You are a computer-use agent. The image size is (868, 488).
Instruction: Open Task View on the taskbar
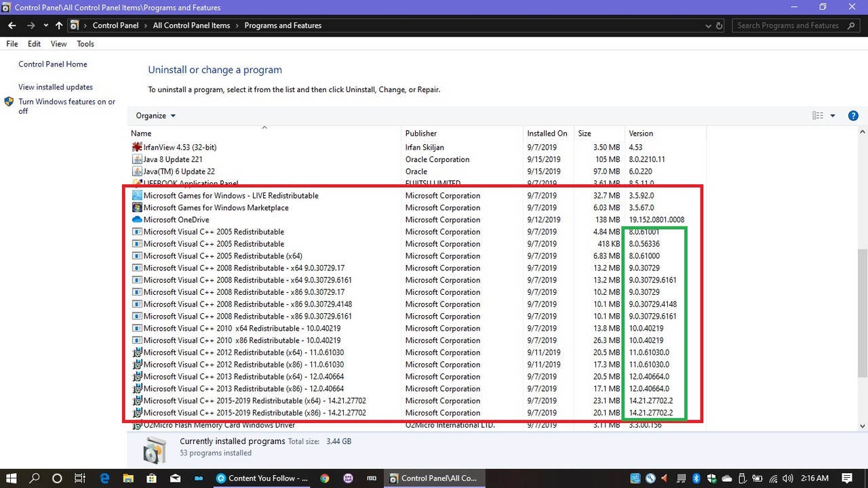pos(79,478)
